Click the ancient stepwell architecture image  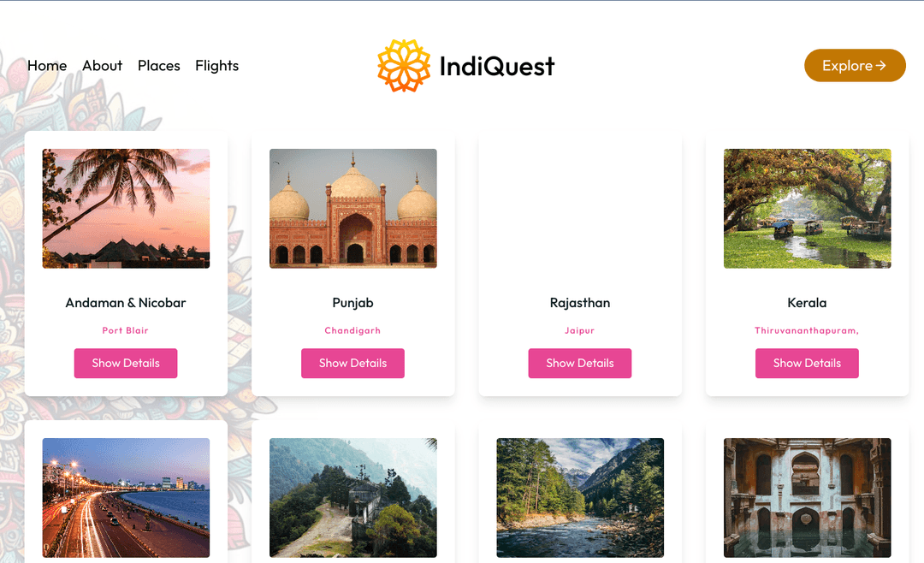tap(807, 498)
